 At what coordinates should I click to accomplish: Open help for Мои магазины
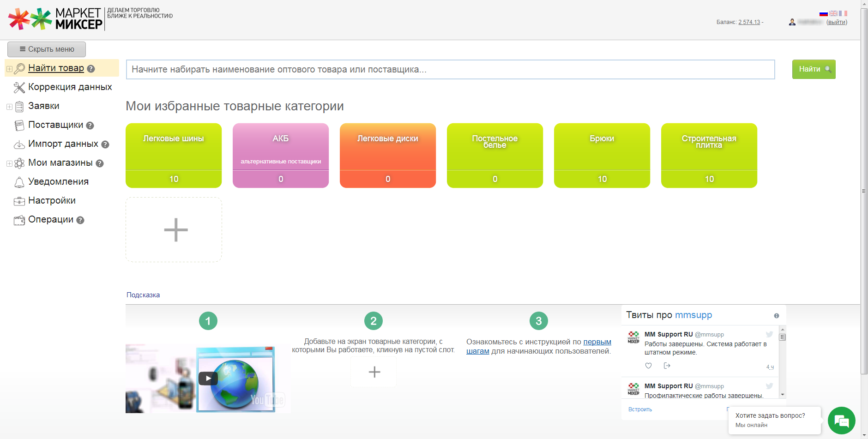tap(100, 163)
